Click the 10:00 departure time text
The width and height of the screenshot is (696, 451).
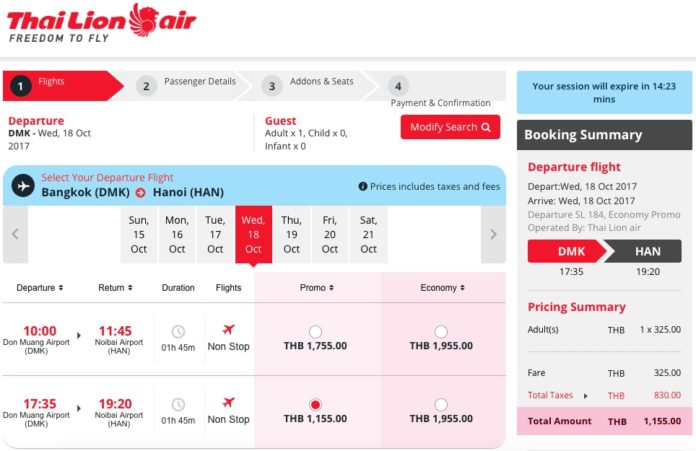click(x=40, y=331)
